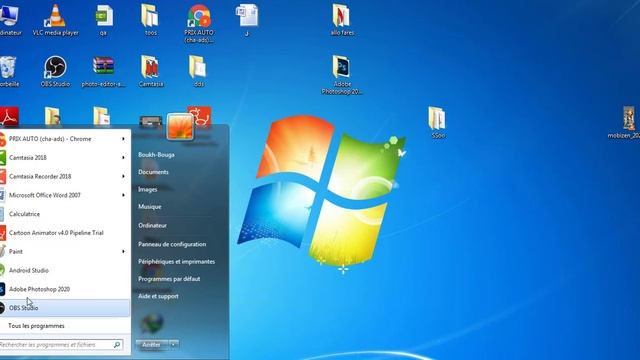Open the Word document icon on desktop
Screen dimensions: 640x360
[247, 20]
